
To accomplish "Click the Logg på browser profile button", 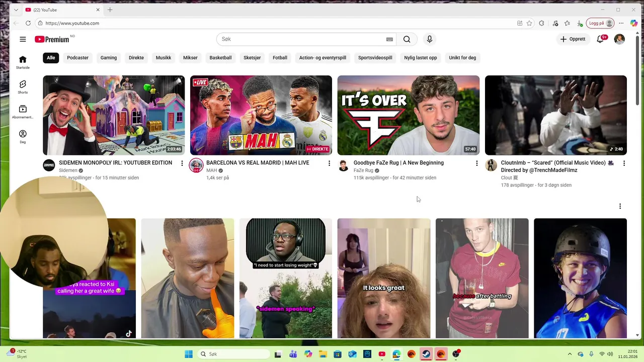I will 600,23.
